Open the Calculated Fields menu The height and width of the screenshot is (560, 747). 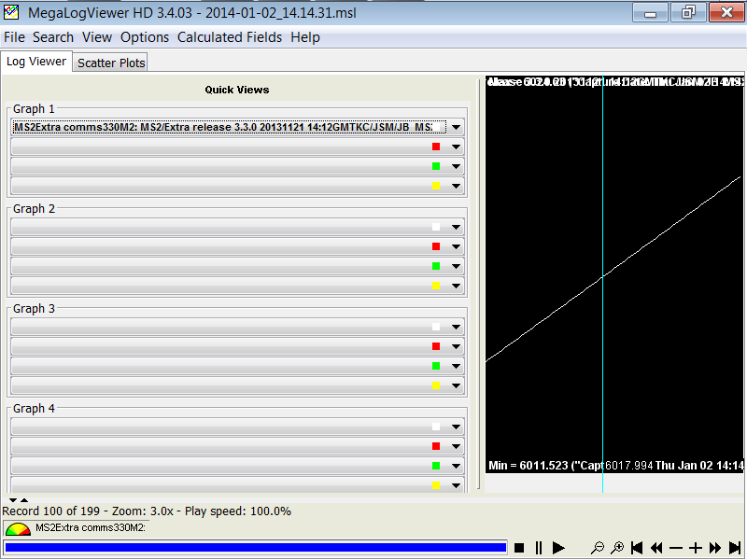[230, 37]
